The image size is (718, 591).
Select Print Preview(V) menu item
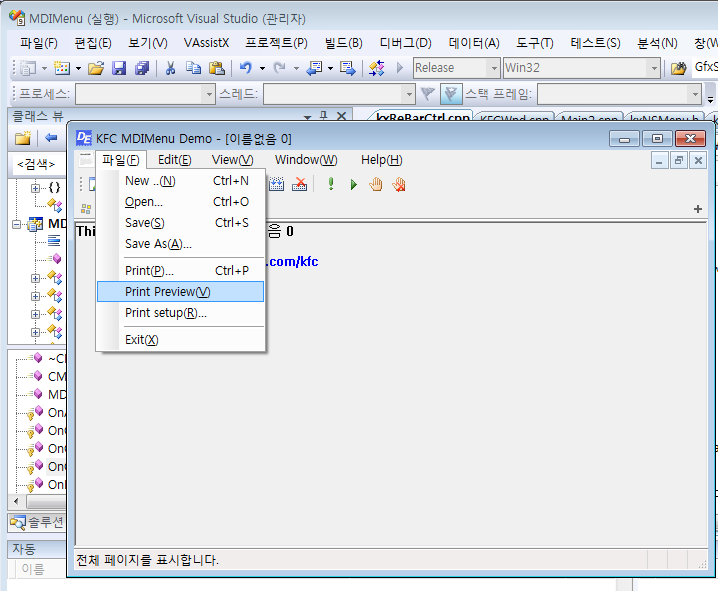click(181, 292)
